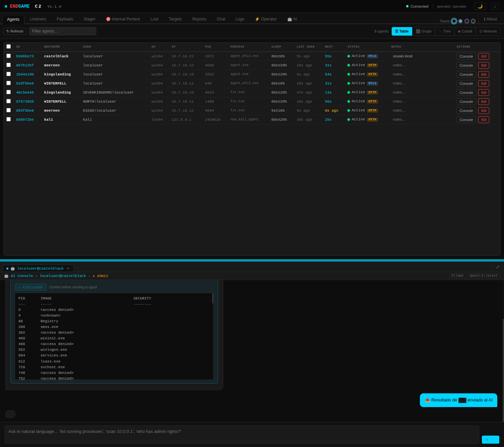Select the checkbox for agent 1b94e1d0
The width and height of the screenshot is (504, 447).
point(8,74)
